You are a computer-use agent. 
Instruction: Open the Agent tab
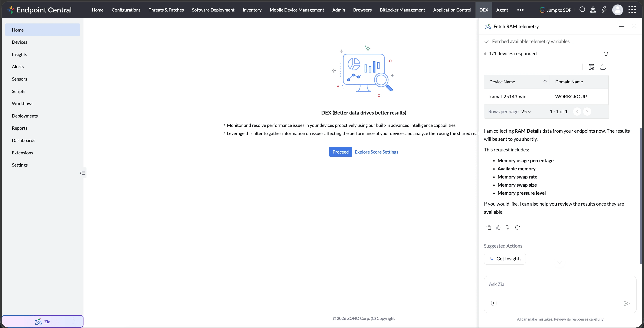(502, 10)
